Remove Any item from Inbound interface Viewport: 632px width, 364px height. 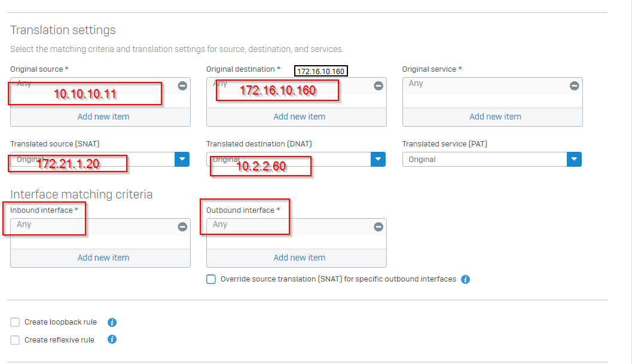tap(182, 227)
